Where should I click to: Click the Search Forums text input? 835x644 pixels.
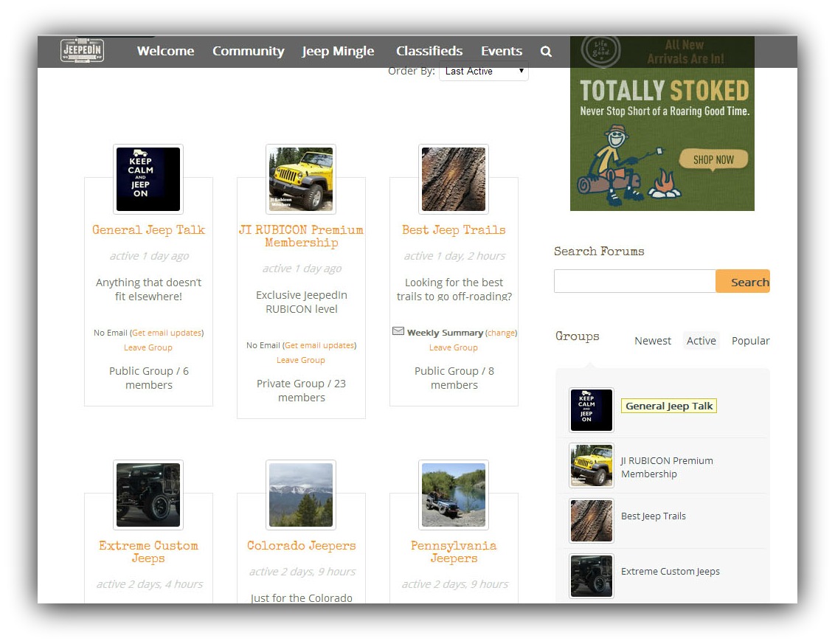point(635,281)
